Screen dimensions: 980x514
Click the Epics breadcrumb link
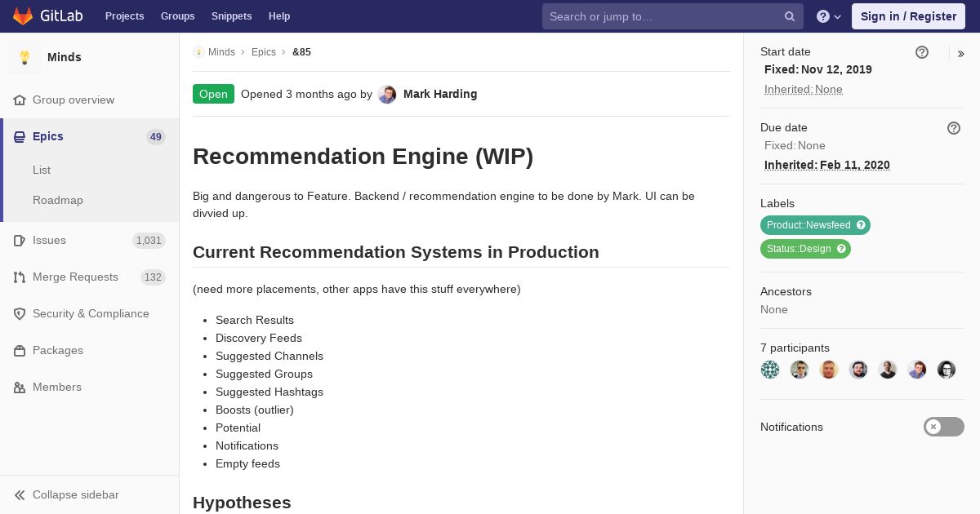coord(264,52)
